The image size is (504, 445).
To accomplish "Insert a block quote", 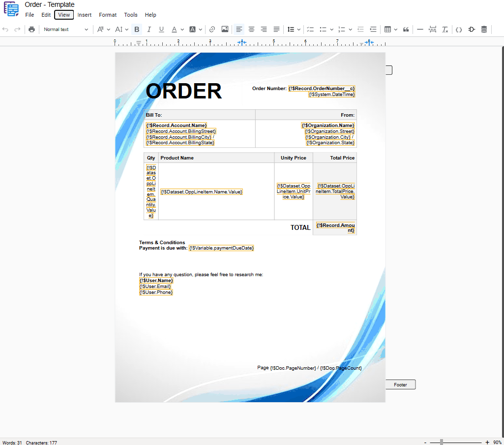I will [406, 29].
